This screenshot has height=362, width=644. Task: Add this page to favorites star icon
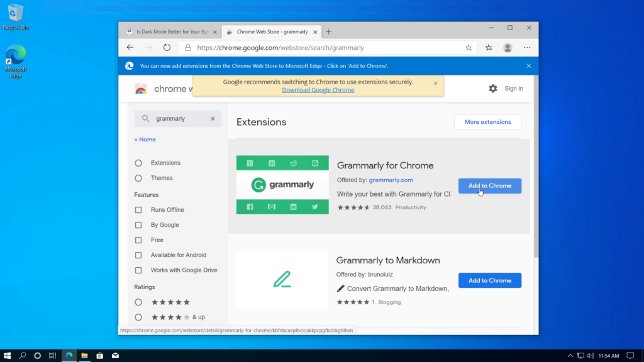(469, 48)
